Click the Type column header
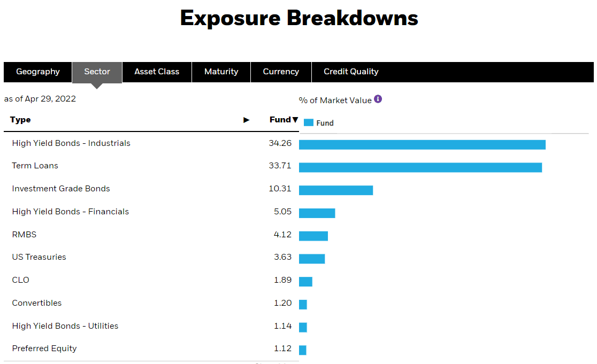The image size is (597, 364). tap(20, 120)
